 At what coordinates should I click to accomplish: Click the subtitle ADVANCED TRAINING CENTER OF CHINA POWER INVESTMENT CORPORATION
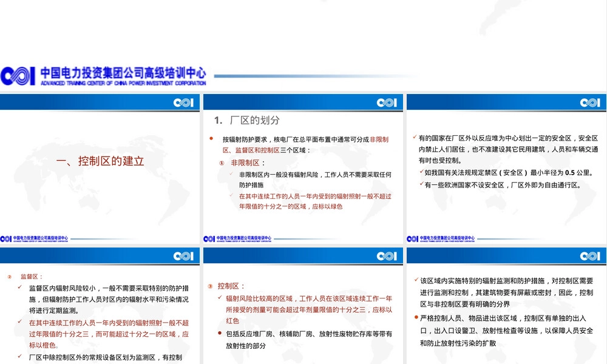pos(123,83)
